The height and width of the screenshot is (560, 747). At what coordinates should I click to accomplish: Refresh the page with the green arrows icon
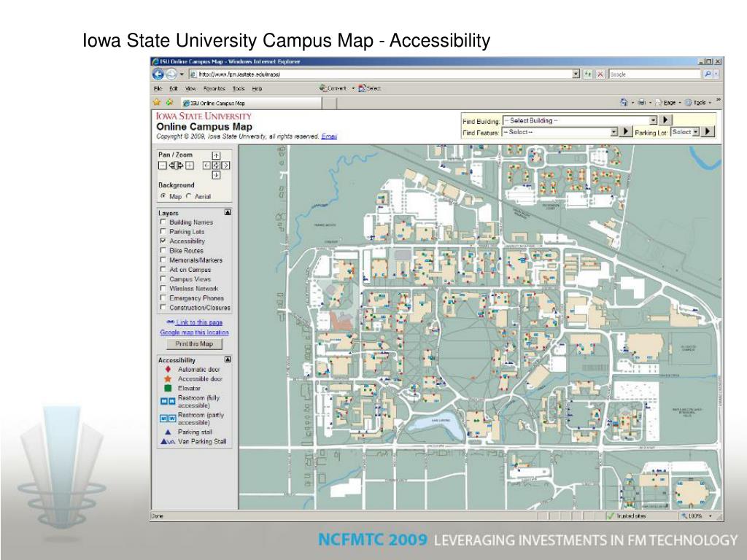pyautogui.click(x=589, y=74)
